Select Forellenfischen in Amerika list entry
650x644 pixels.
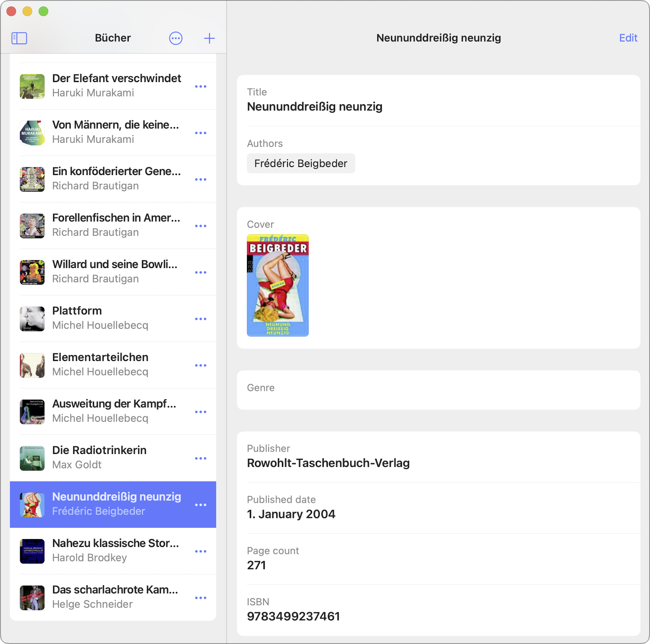point(116,225)
